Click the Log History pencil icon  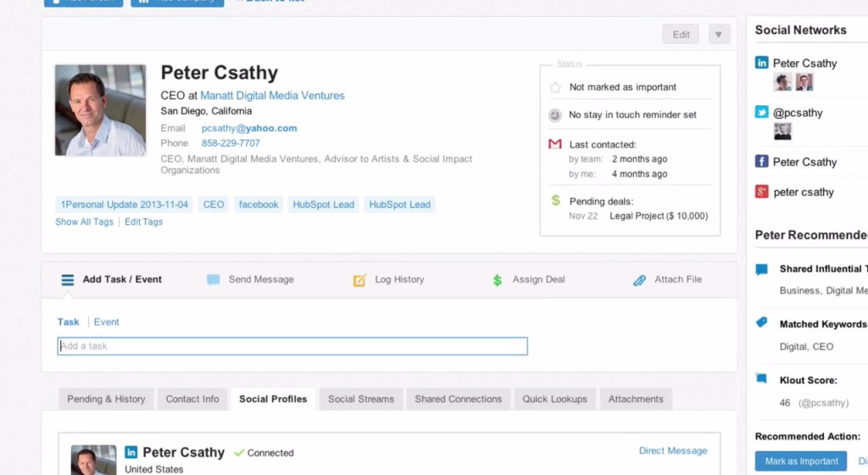(x=359, y=280)
